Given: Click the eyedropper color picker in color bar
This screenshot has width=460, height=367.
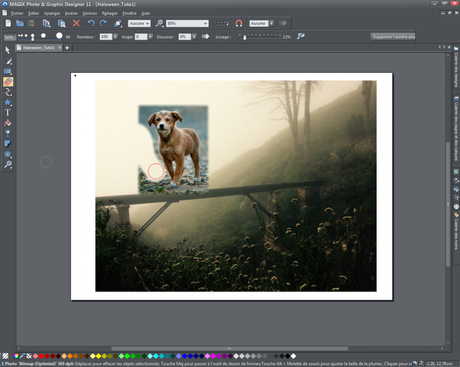Looking at the screenshot, I should pyautogui.click(x=22, y=356).
